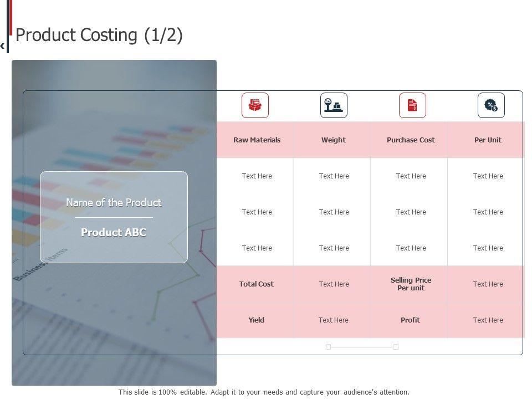Click the back chevron at left edge

(2, 45)
